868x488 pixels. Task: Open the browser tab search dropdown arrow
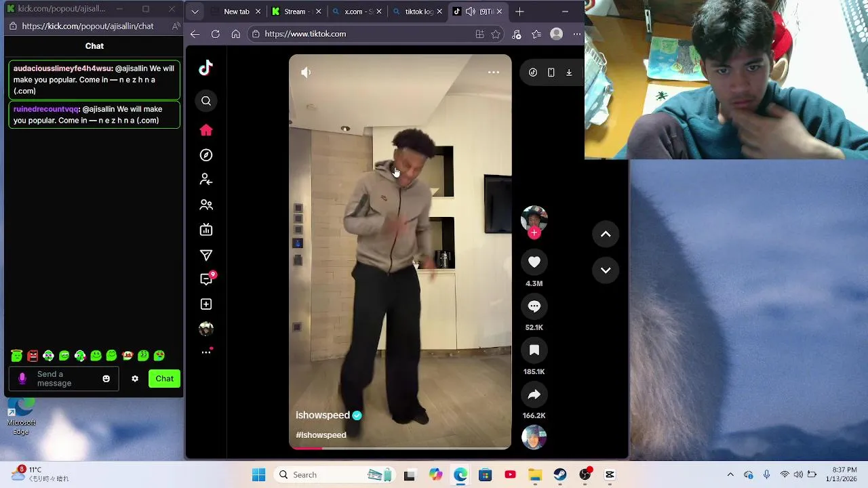pyautogui.click(x=195, y=12)
